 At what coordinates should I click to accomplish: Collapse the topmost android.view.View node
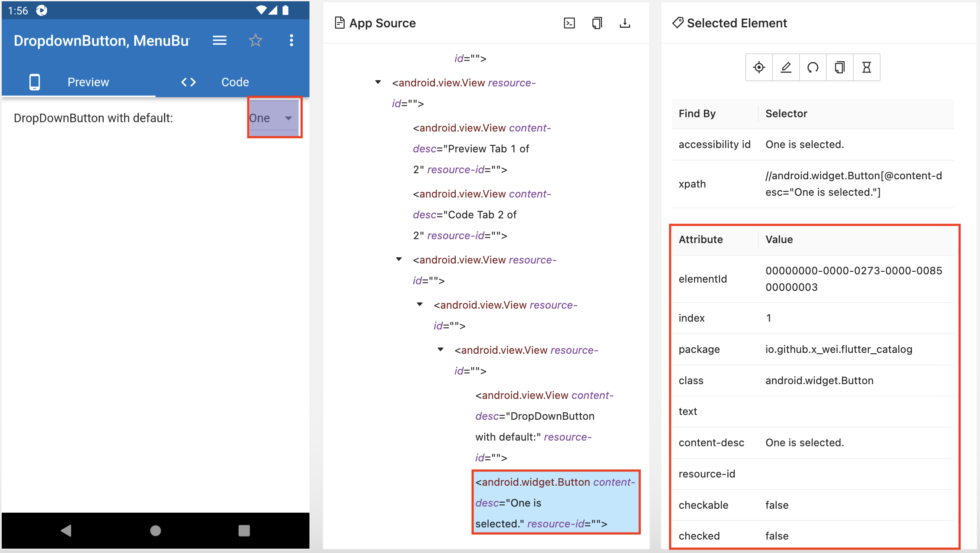[x=378, y=82]
